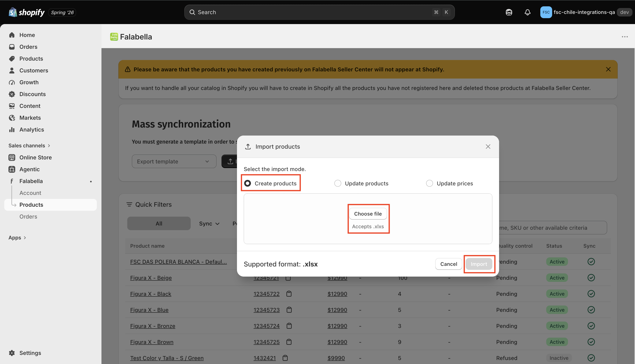
Task: Click the Import button in dialog
Action: click(479, 264)
